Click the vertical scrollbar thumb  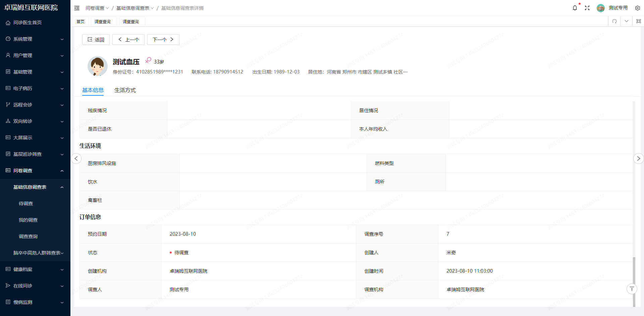coord(634,282)
